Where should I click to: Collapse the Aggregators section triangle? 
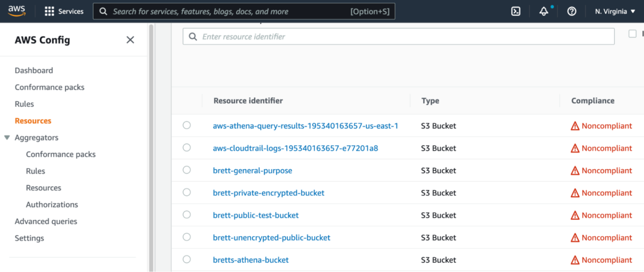point(7,137)
